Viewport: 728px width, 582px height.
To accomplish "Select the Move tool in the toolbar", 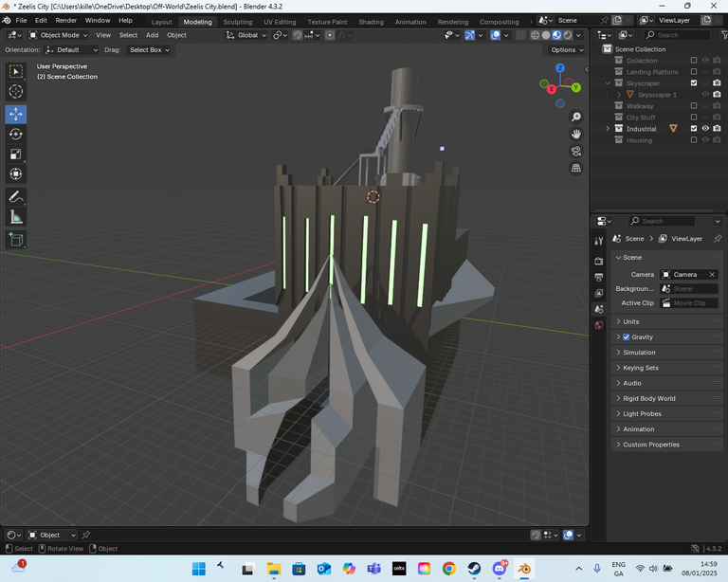I will (16, 114).
